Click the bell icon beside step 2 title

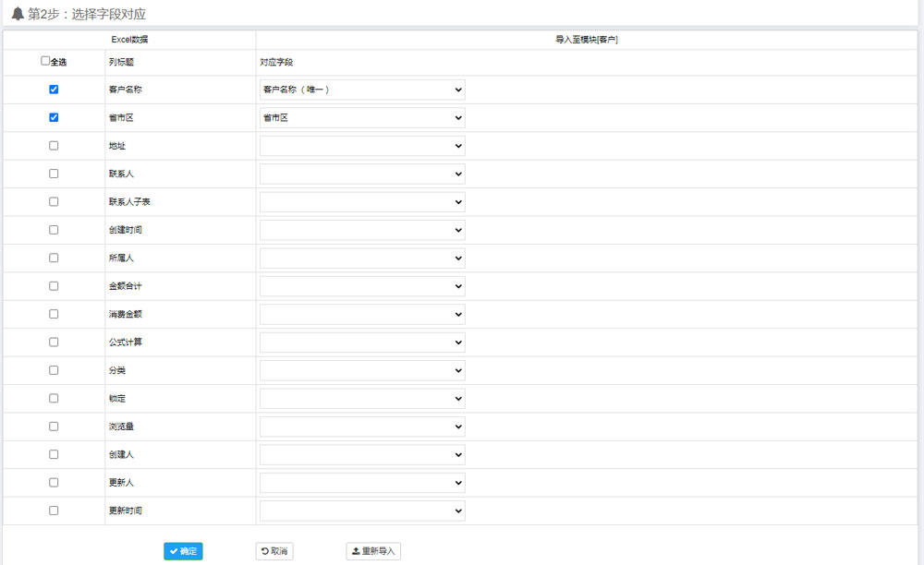(18, 14)
